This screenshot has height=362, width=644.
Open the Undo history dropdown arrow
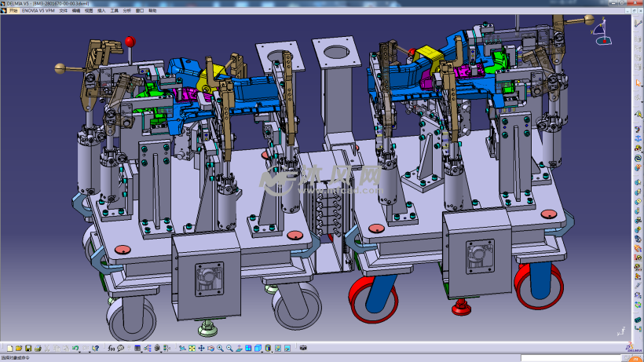[x=80, y=350]
